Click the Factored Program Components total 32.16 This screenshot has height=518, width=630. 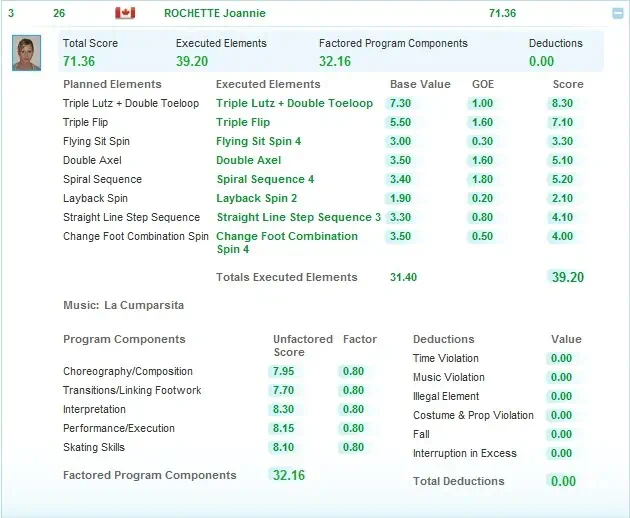tap(288, 475)
